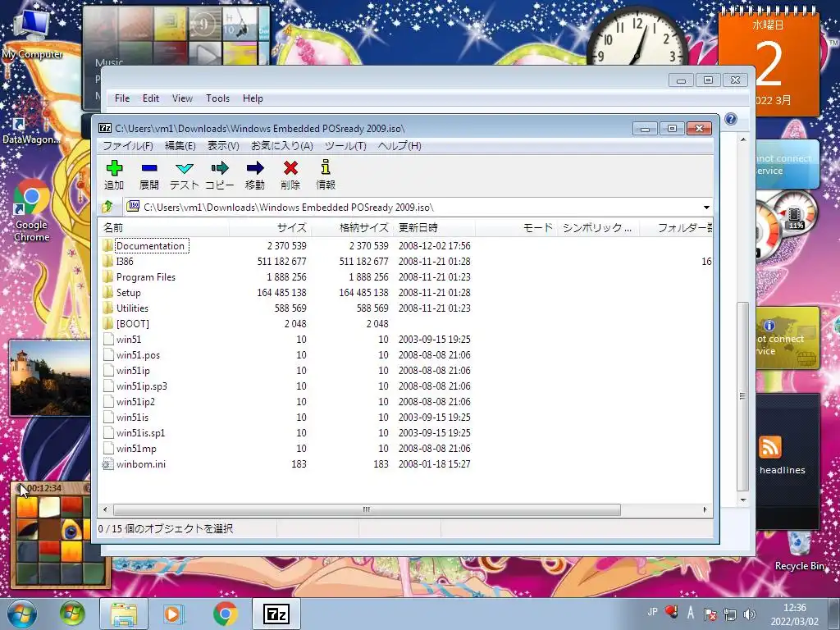Sort by 更新日時 column header
This screenshot has height=630, width=840.
tap(435, 228)
